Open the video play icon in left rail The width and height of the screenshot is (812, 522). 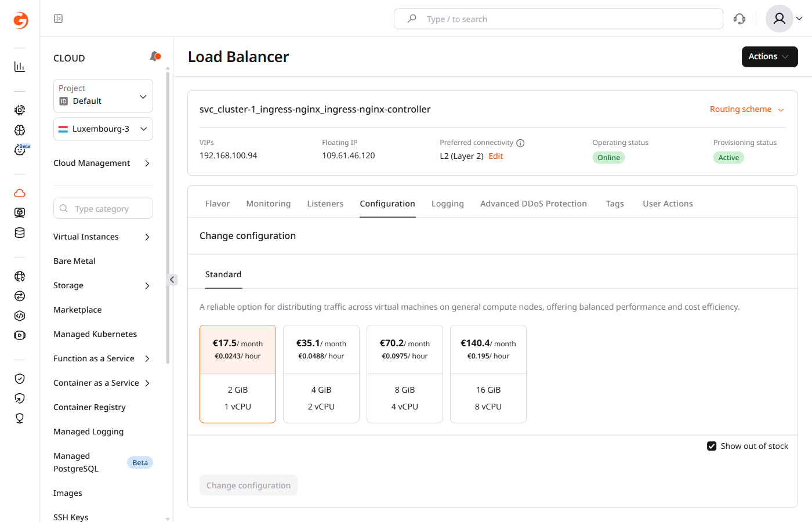pos(20,335)
